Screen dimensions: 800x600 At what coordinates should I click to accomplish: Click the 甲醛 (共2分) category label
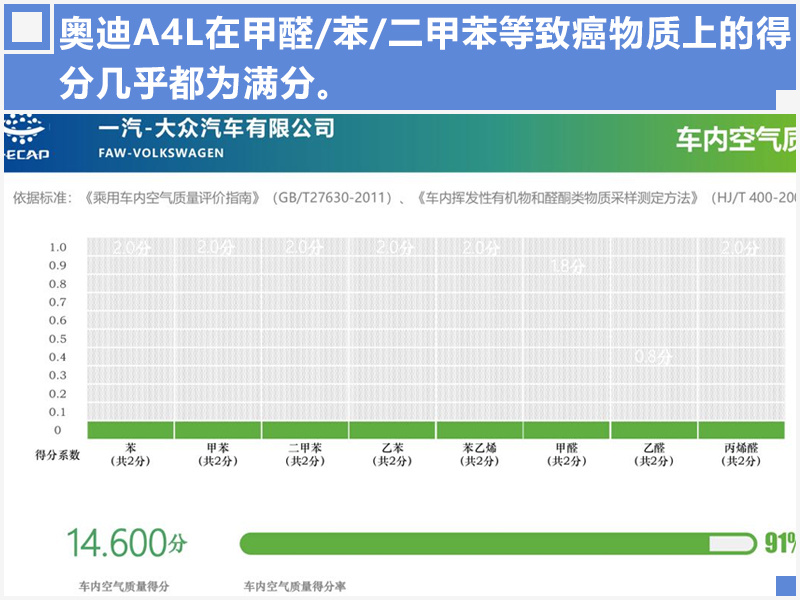pyautogui.click(x=567, y=455)
